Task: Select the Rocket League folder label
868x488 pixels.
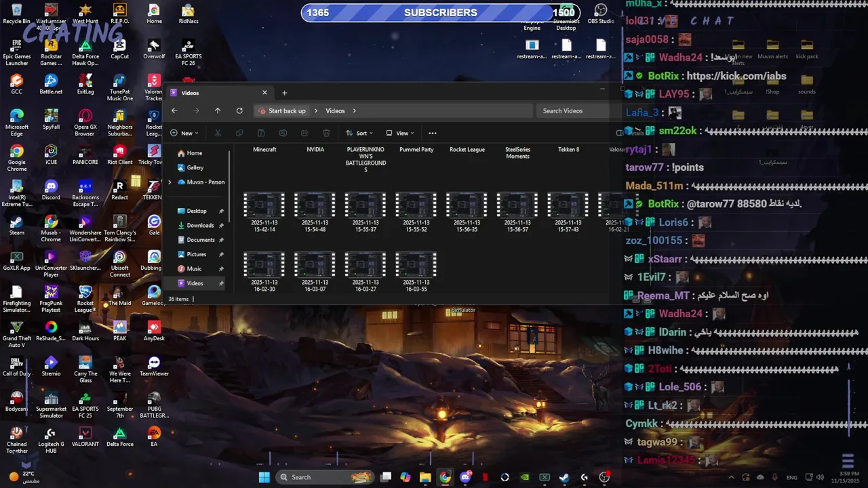Action: click(467, 149)
